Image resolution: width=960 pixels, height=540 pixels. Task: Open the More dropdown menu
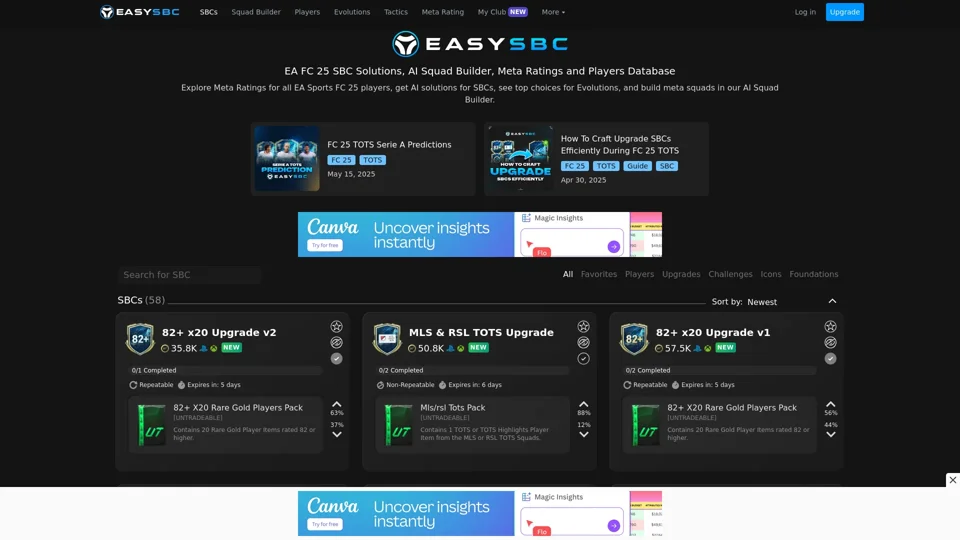(x=553, y=12)
